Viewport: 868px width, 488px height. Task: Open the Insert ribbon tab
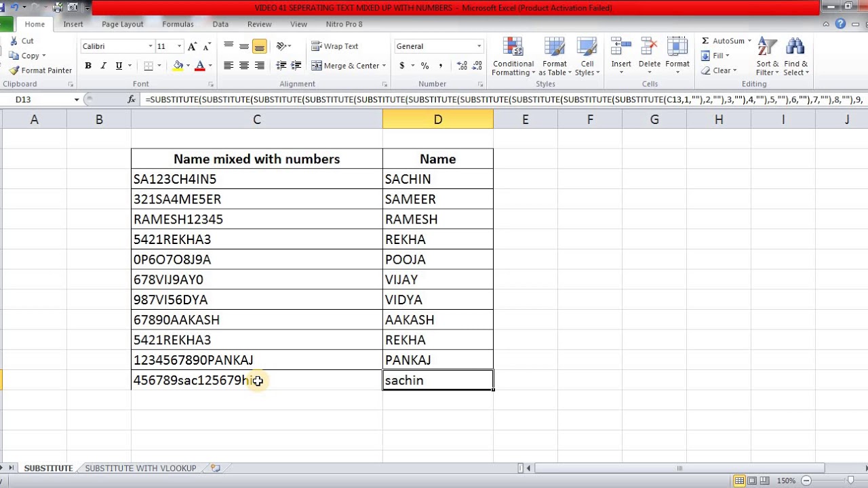pyautogui.click(x=73, y=24)
